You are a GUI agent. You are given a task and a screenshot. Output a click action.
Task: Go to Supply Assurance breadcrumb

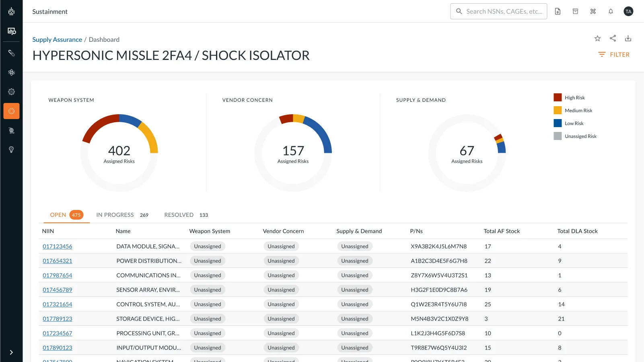(57, 39)
